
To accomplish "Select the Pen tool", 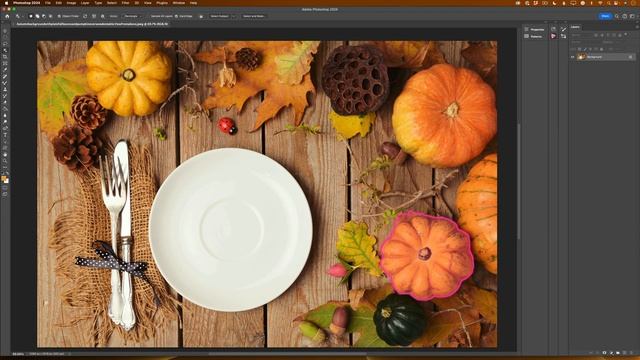I will pyautogui.click(x=5, y=129).
